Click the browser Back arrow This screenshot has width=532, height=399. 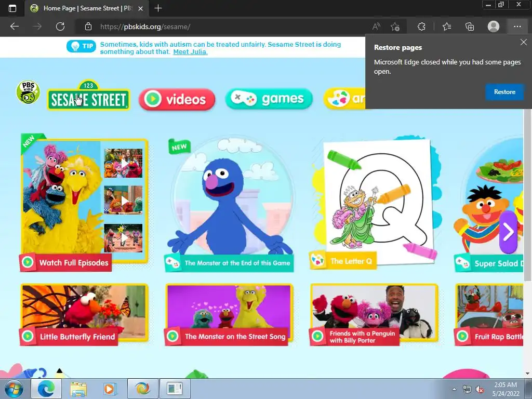(15, 26)
